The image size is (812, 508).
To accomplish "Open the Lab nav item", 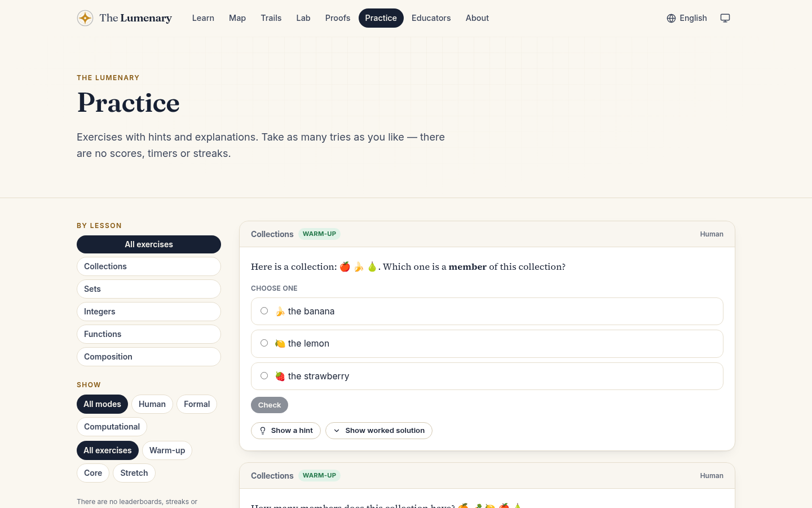I will (x=303, y=18).
